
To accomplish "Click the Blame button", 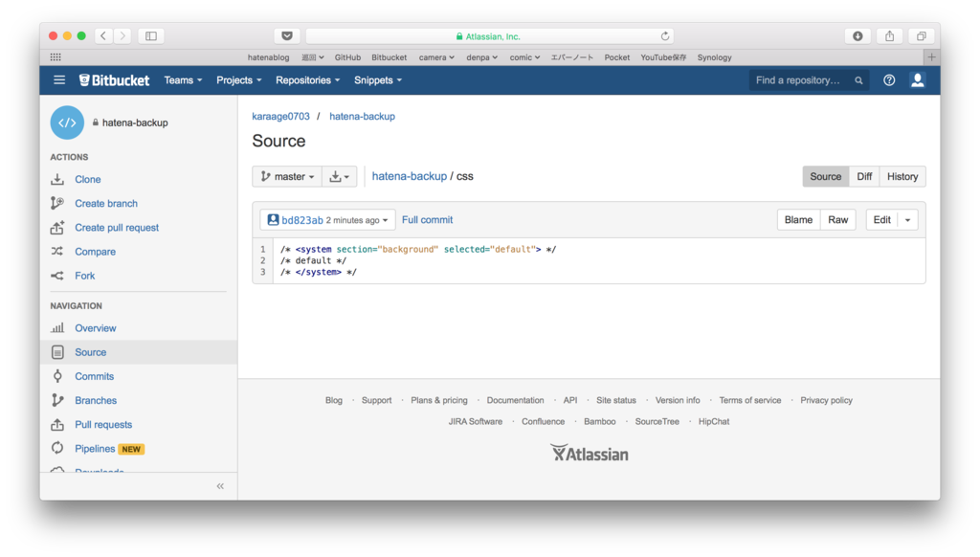I will [798, 220].
